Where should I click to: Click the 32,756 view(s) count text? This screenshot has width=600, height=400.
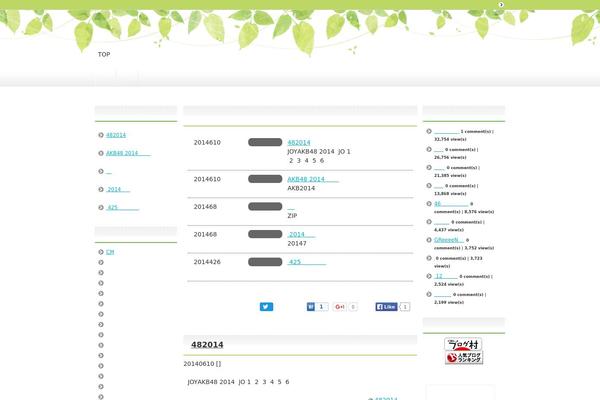[x=450, y=139]
